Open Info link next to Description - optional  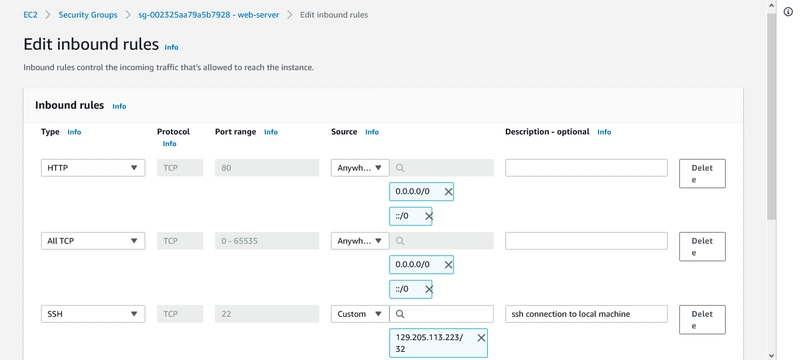pyautogui.click(x=604, y=132)
